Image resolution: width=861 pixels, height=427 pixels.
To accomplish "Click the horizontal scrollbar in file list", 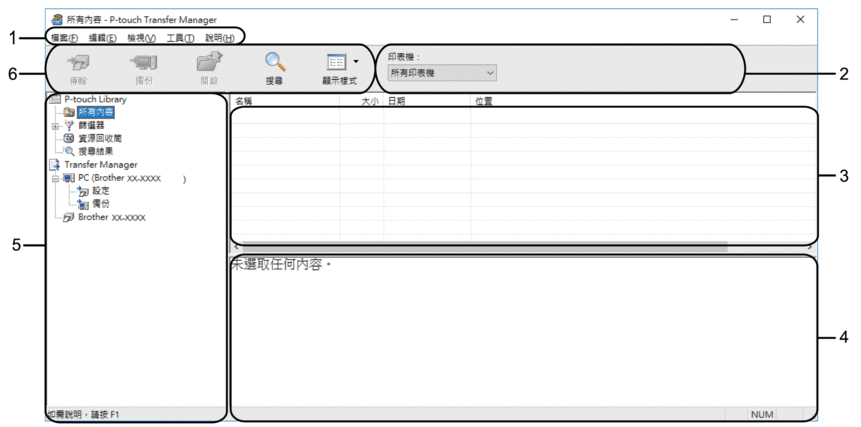I will tap(484, 248).
